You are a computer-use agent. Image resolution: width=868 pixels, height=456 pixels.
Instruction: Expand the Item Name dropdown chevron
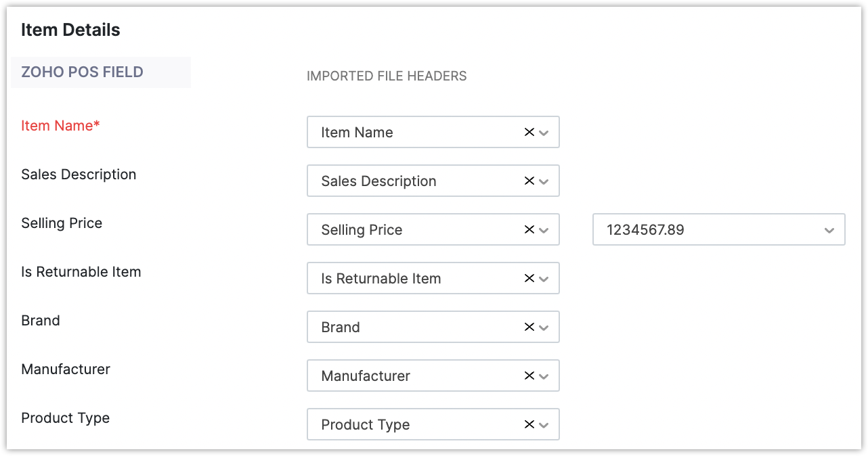click(x=544, y=133)
